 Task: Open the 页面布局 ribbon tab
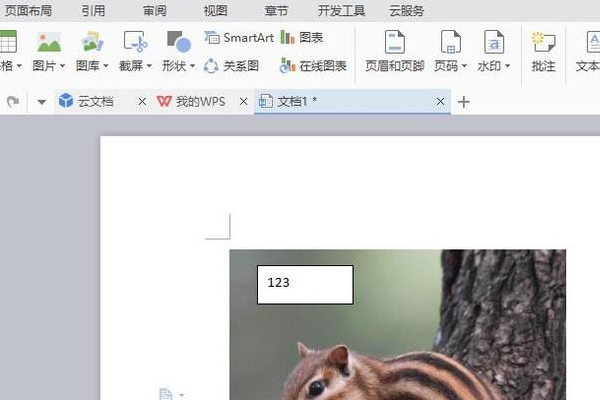[x=28, y=11]
